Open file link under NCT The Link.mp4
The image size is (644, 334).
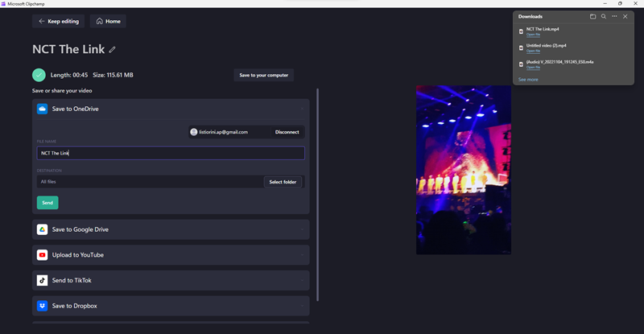tap(533, 35)
